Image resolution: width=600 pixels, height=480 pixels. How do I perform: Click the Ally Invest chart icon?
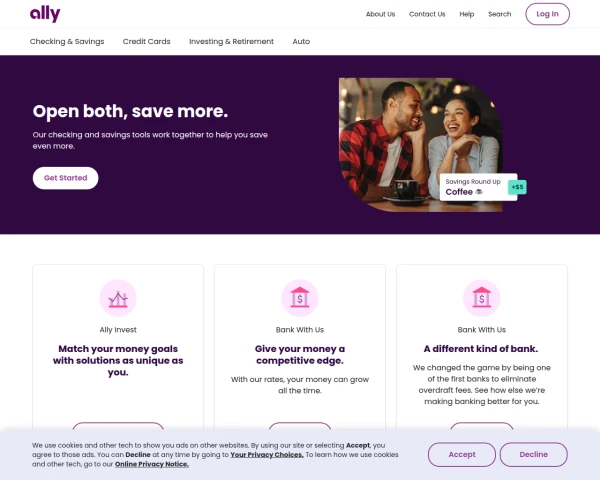pyautogui.click(x=118, y=298)
